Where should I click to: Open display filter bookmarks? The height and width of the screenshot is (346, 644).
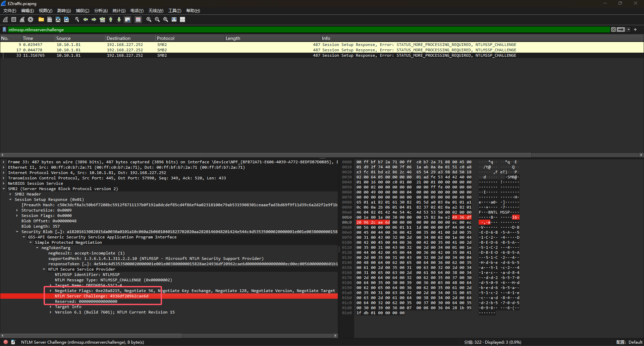click(4, 30)
